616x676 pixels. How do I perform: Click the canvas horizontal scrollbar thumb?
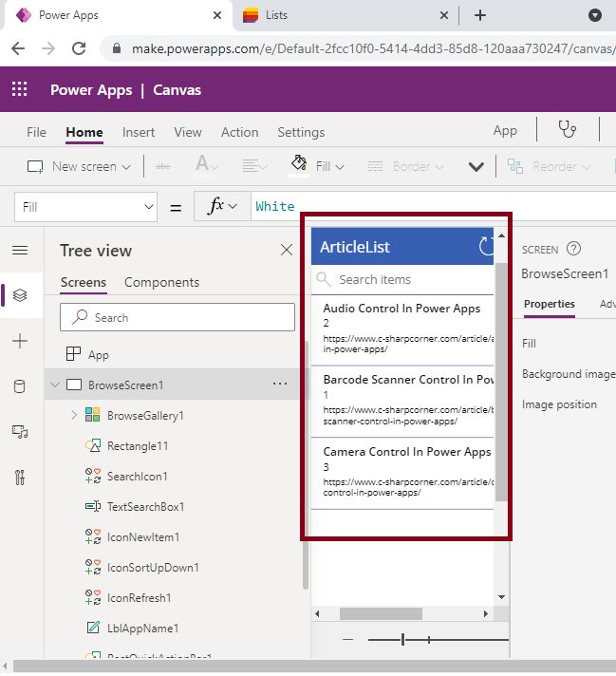click(x=381, y=613)
